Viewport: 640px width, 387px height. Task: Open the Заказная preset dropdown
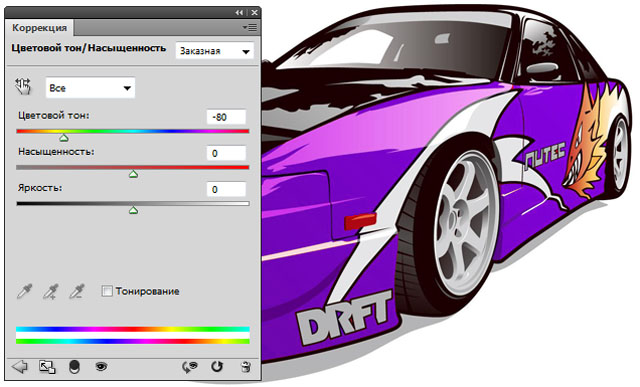215,51
